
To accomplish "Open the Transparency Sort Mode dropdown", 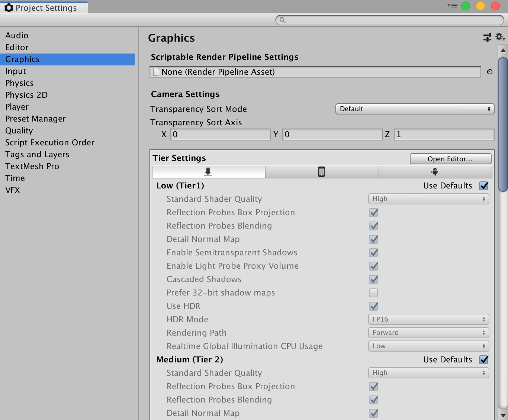I will click(414, 109).
